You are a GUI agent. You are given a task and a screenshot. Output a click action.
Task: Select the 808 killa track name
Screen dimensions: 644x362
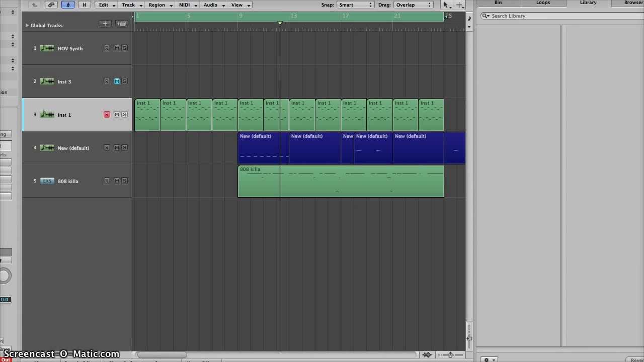coord(68,181)
